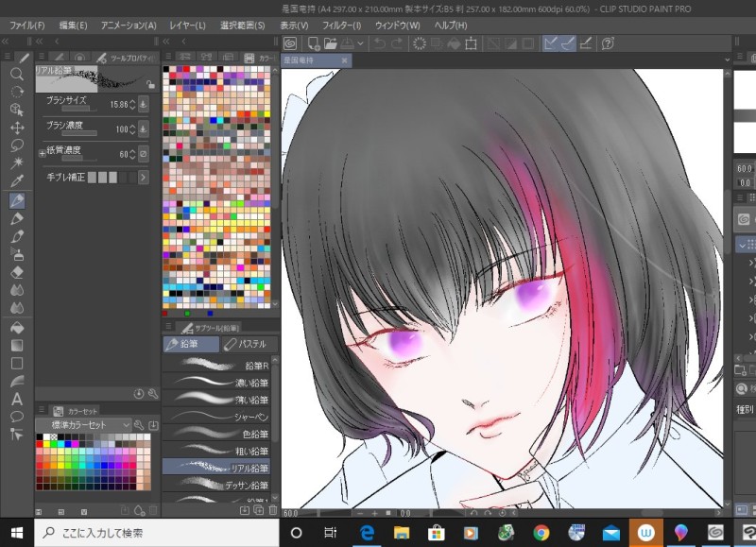
Task: Collapse the leftmost tool palette double arrow
Action: coord(6,42)
